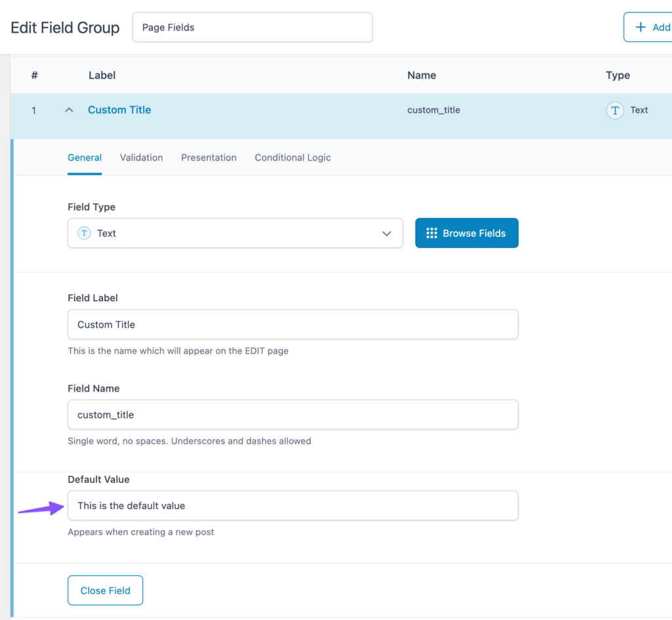Click into the Page Fields title input
Image resolution: width=672 pixels, height=620 pixels.
coord(252,27)
